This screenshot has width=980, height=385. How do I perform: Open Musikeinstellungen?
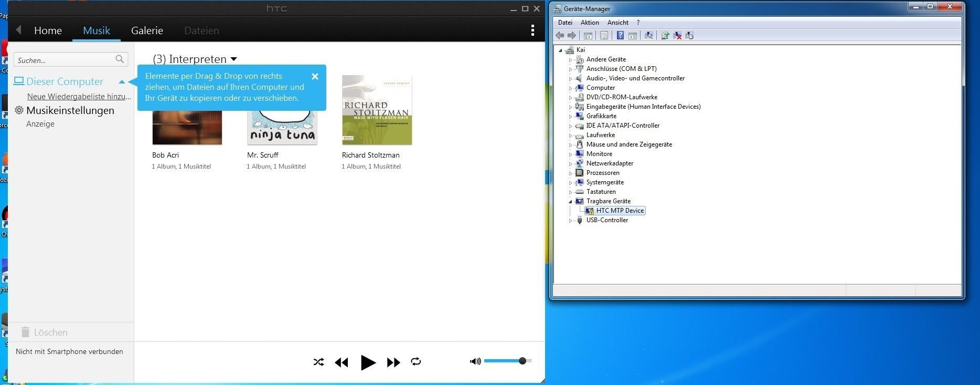pyautogui.click(x=70, y=110)
